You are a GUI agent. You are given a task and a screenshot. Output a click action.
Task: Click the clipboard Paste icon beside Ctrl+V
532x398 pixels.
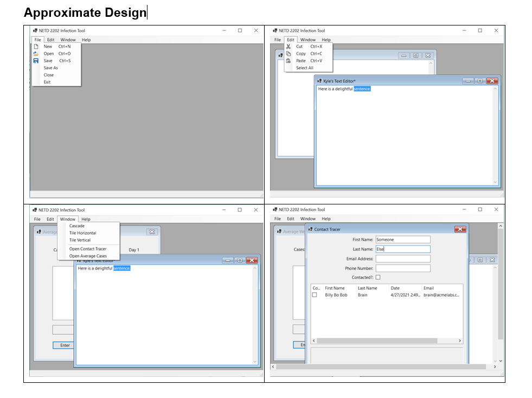[289, 61]
